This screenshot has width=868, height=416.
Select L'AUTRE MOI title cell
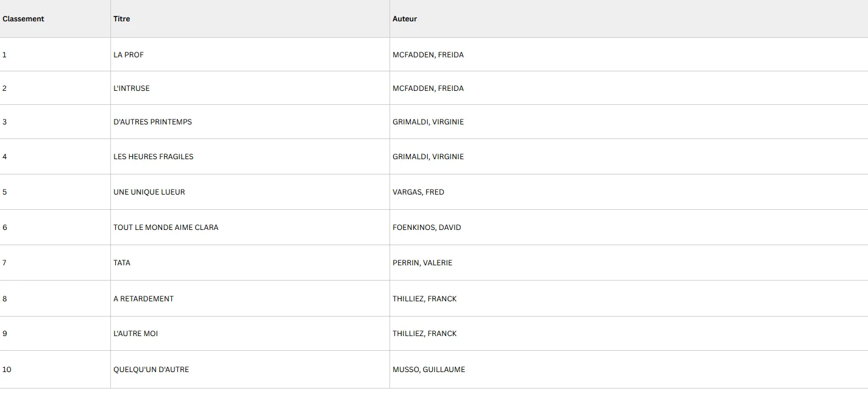(250, 334)
